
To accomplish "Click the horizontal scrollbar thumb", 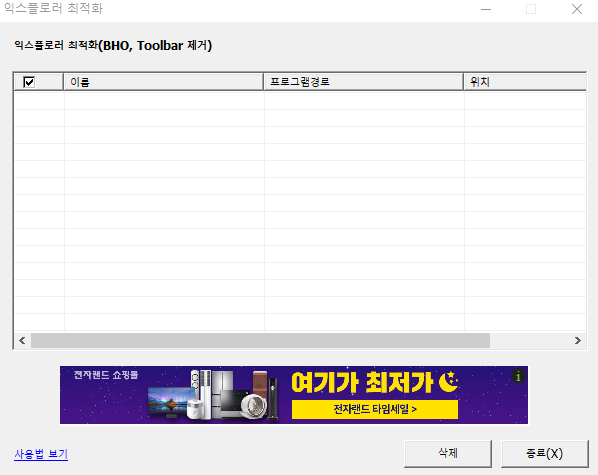I will coord(260,340).
